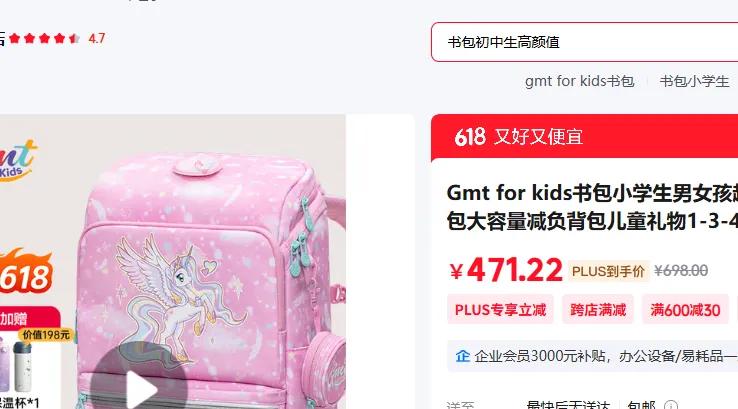Image resolution: width=738 pixels, height=409 pixels.
Task: Click the shipping info circle icon
Action: coord(671,405)
